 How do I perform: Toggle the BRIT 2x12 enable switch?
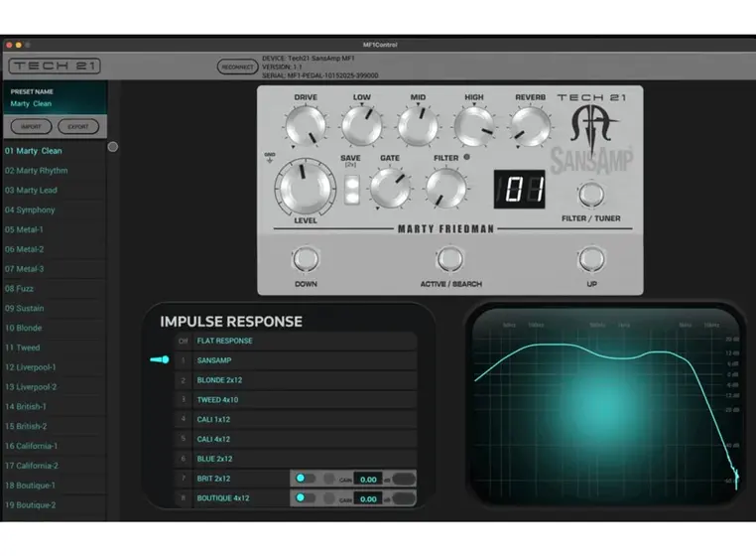(x=305, y=479)
